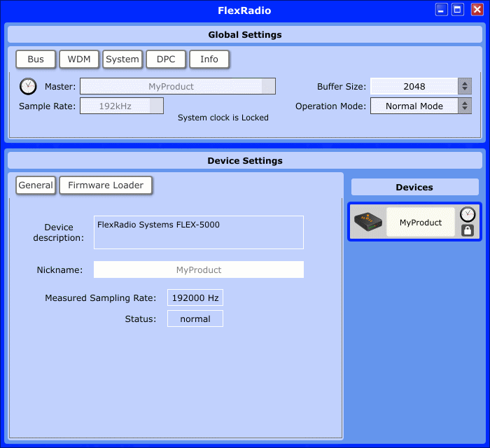Click the Nickname input field
Image resolution: width=490 pixels, height=448 pixels.
click(x=199, y=269)
